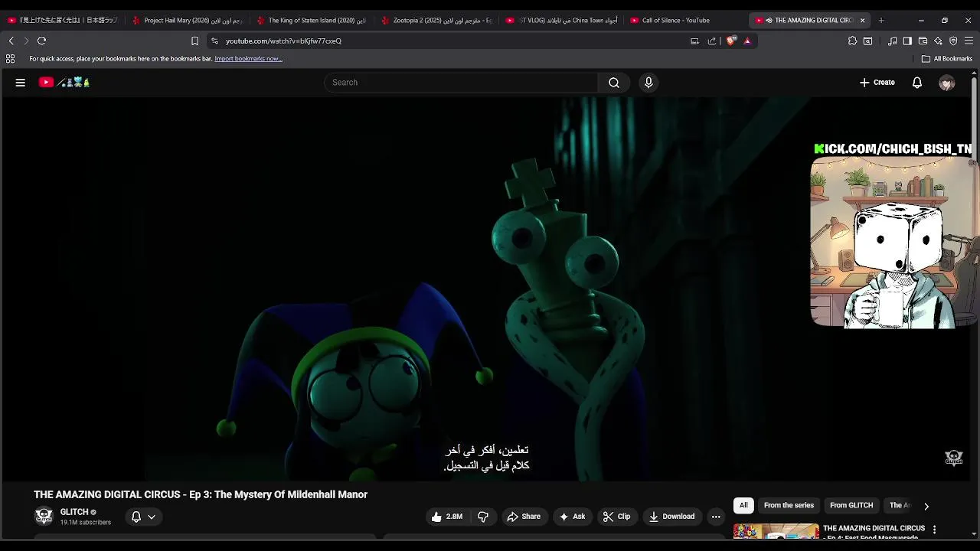
Task: Start voice search with the microphone
Action: pyautogui.click(x=648, y=83)
